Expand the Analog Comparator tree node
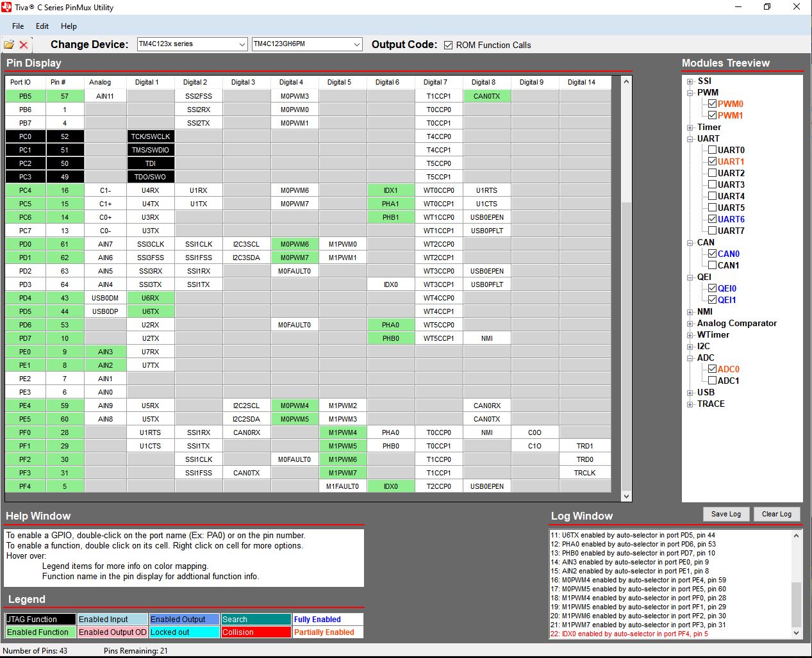The height and width of the screenshot is (658, 812). [x=690, y=324]
